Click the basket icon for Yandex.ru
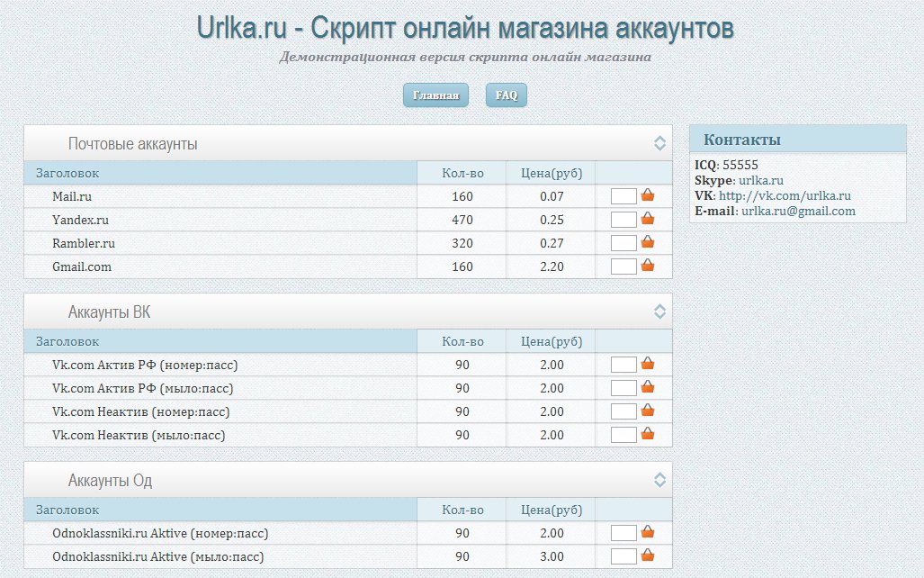 (648, 218)
